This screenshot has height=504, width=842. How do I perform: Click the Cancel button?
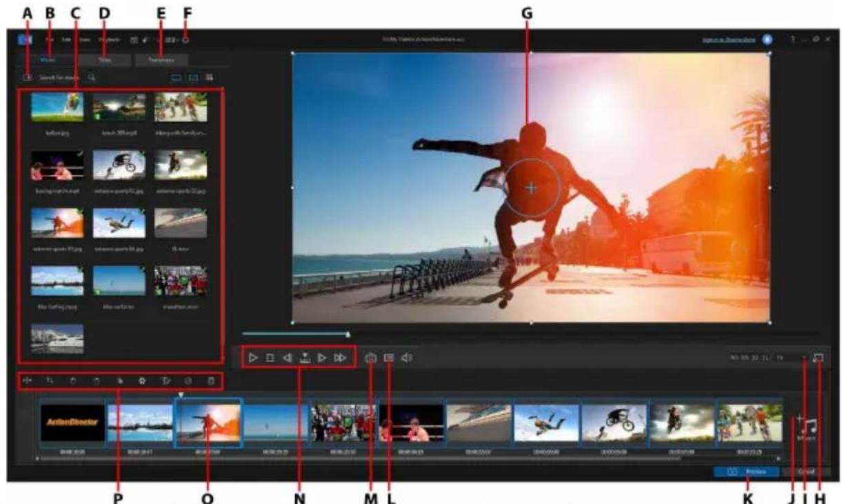click(807, 472)
